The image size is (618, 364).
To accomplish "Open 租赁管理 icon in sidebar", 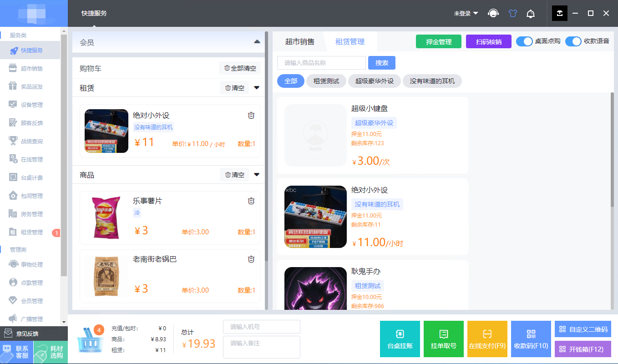I will click(x=13, y=233).
